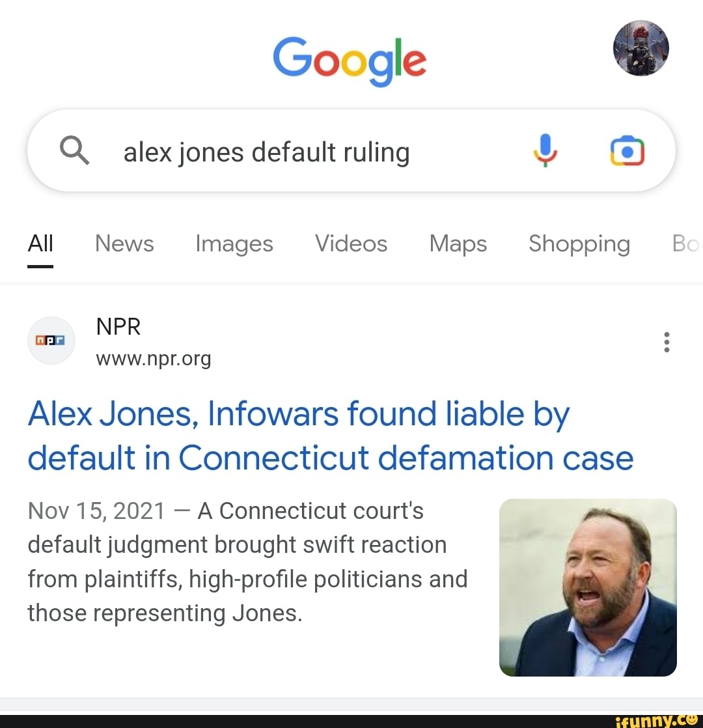Click the search box query text
This screenshot has width=703, height=728.
coord(266,152)
